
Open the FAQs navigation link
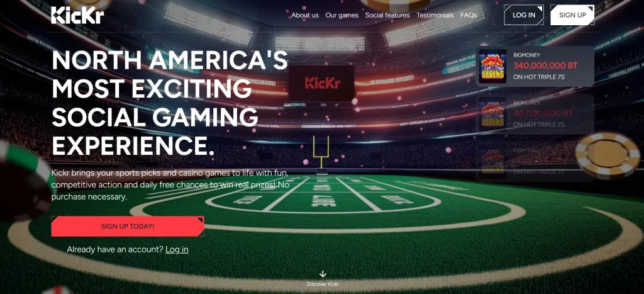[469, 15]
